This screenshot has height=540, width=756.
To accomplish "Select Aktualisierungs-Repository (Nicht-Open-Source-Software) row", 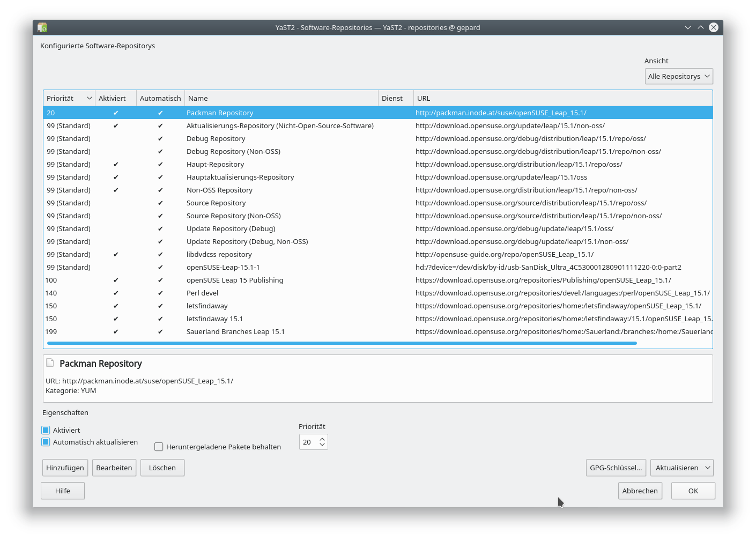I will tap(378, 125).
